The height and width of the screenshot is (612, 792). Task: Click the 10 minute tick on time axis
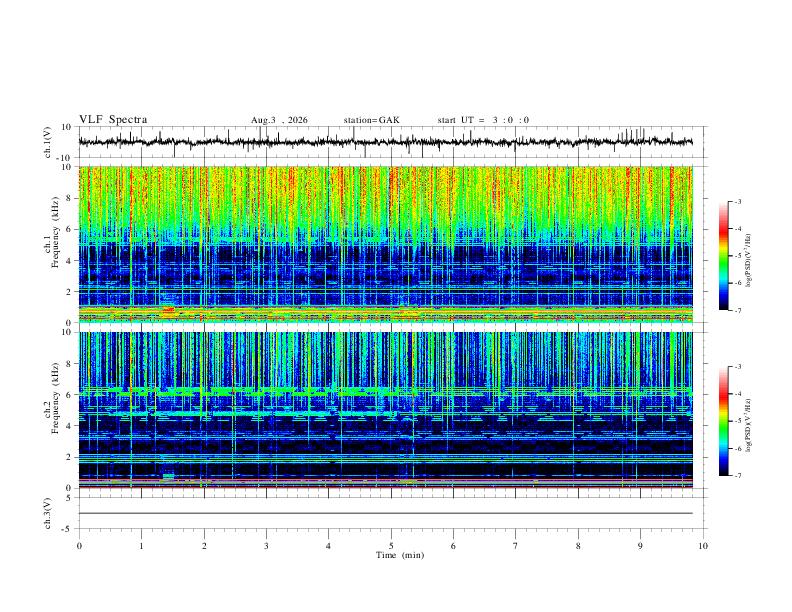(x=703, y=546)
